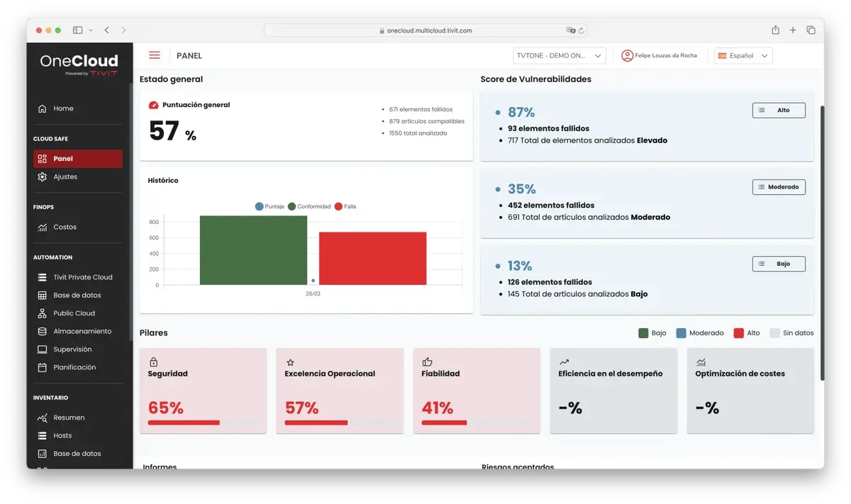Image resolution: width=851 pixels, height=504 pixels.
Task: Open Costos under FinOps
Action: 78,227
